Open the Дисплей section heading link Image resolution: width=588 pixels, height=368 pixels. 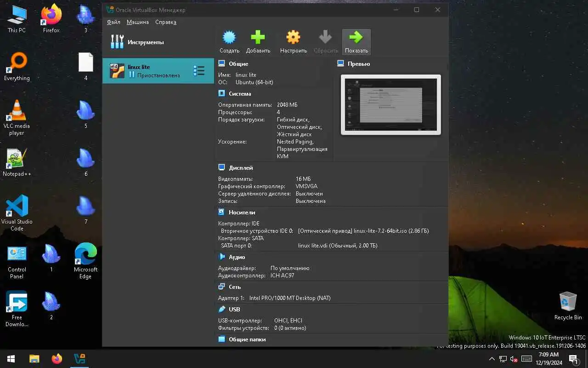[x=241, y=168]
